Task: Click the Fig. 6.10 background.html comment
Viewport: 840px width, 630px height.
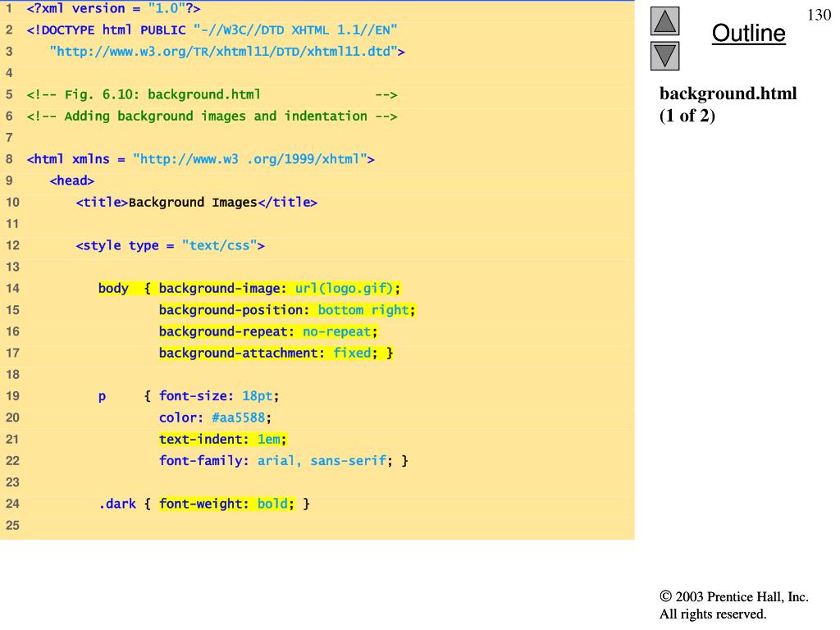Action: pyautogui.click(x=212, y=95)
